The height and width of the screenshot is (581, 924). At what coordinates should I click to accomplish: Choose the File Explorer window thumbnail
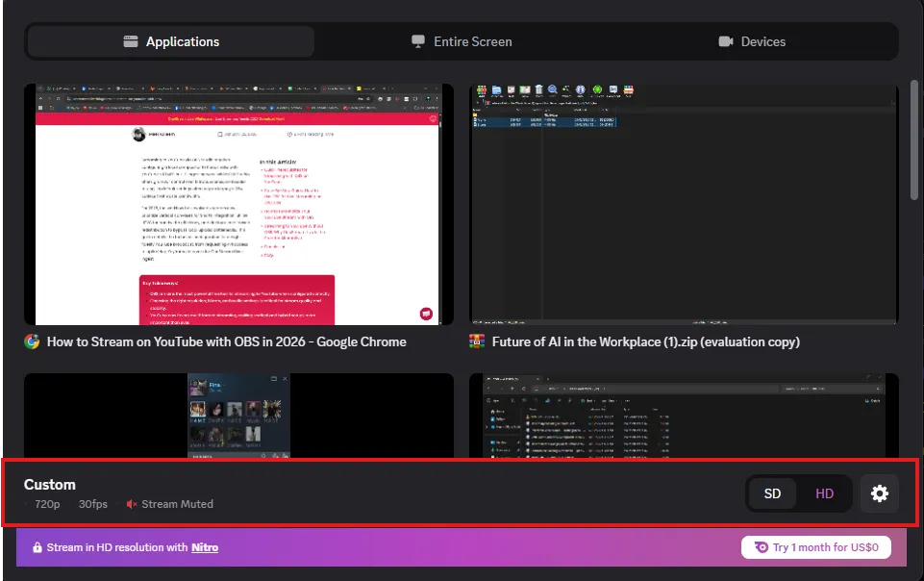(684, 414)
